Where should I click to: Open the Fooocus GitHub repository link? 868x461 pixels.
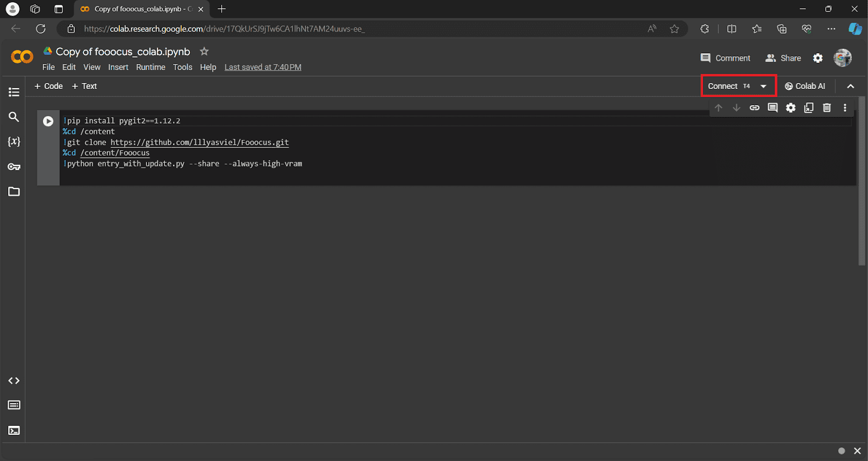point(200,143)
